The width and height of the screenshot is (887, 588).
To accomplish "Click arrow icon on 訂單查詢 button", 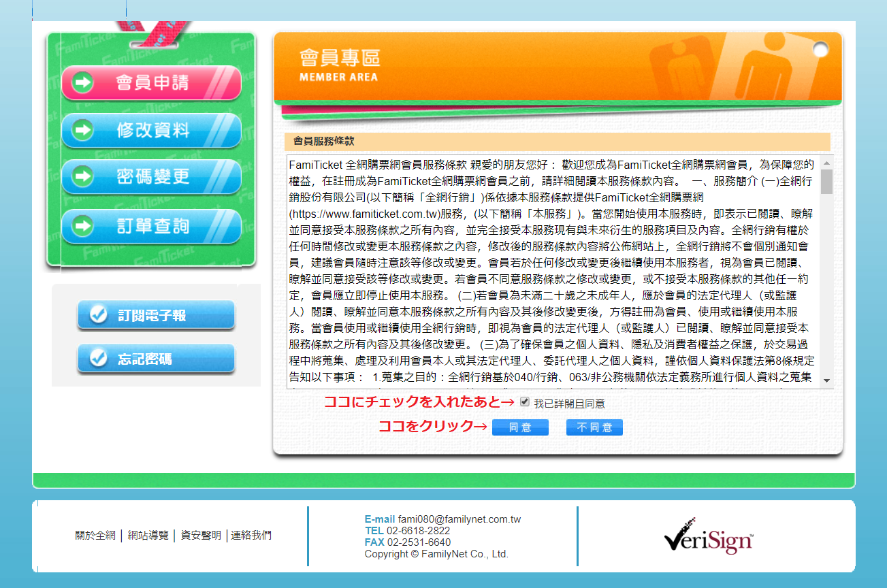I will 83,226.
